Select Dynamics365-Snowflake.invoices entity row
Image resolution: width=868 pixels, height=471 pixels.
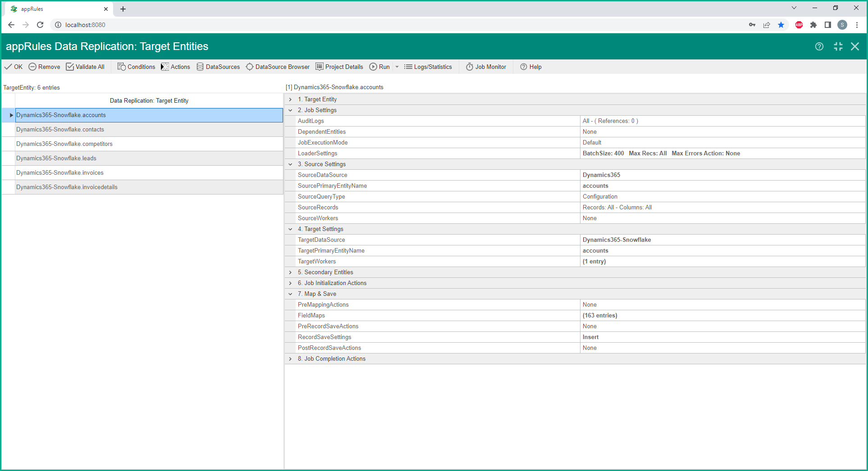coord(60,173)
